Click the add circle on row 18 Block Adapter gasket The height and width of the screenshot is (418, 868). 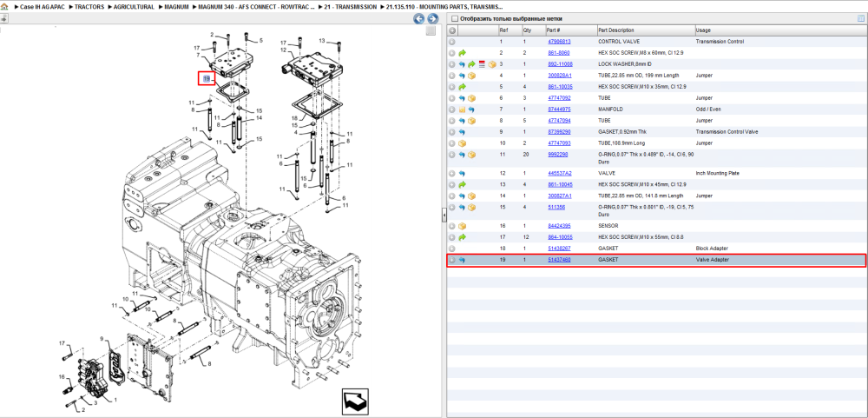click(452, 249)
